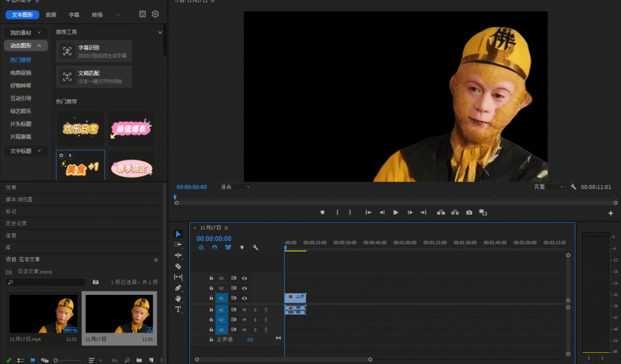This screenshot has width=621, height=364.
Task: Open the 字幕 tab
Action: click(x=74, y=15)
